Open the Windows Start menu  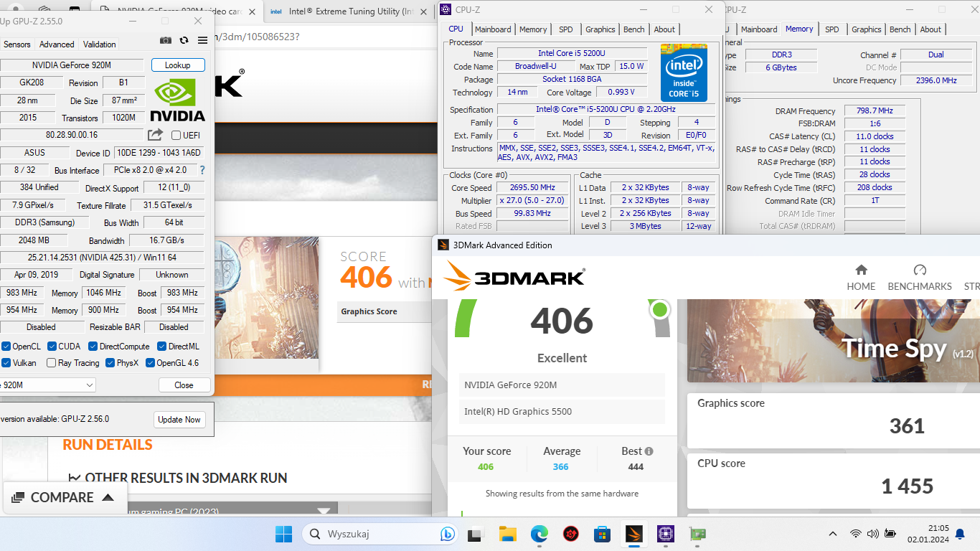point(284,534)
